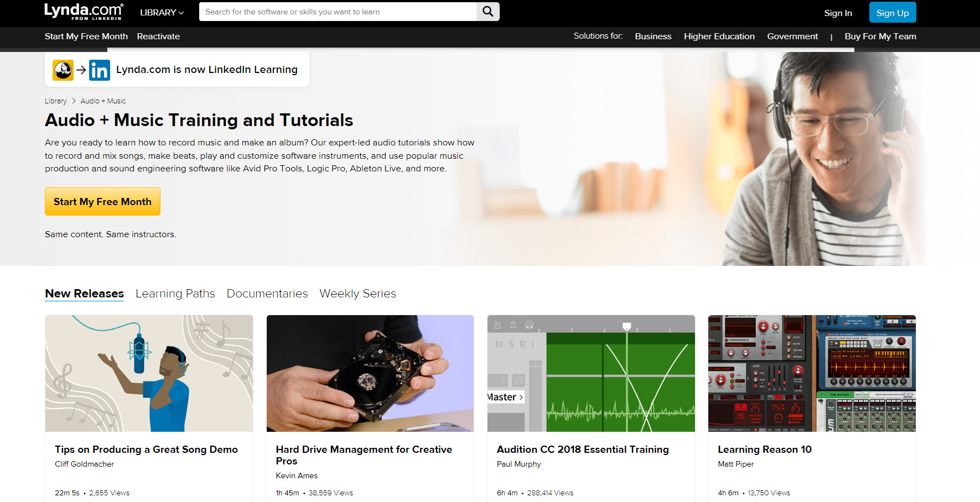
Task: Click the search magnifier icon
Action: click(x=488, y=12)
